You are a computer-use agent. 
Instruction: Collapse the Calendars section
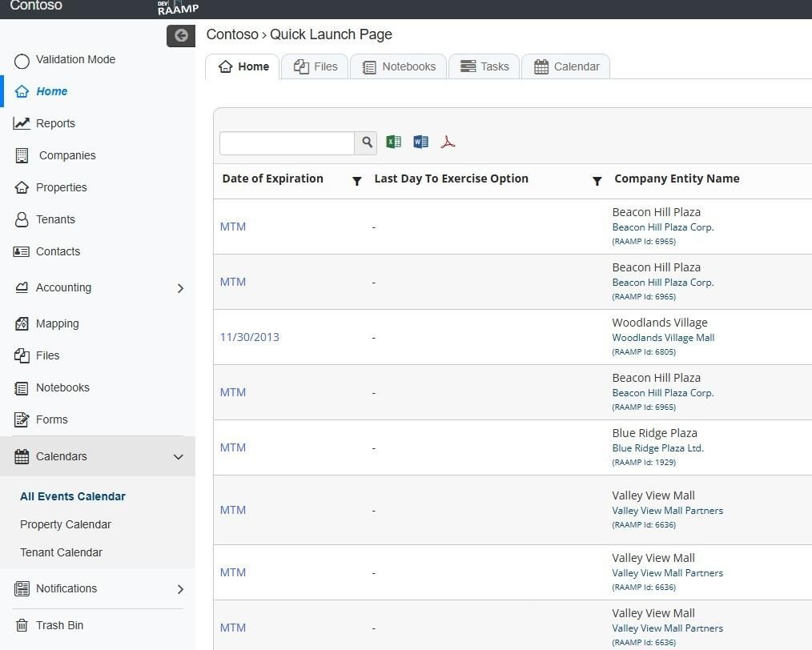pyautogui.click(x=179, y=456)
